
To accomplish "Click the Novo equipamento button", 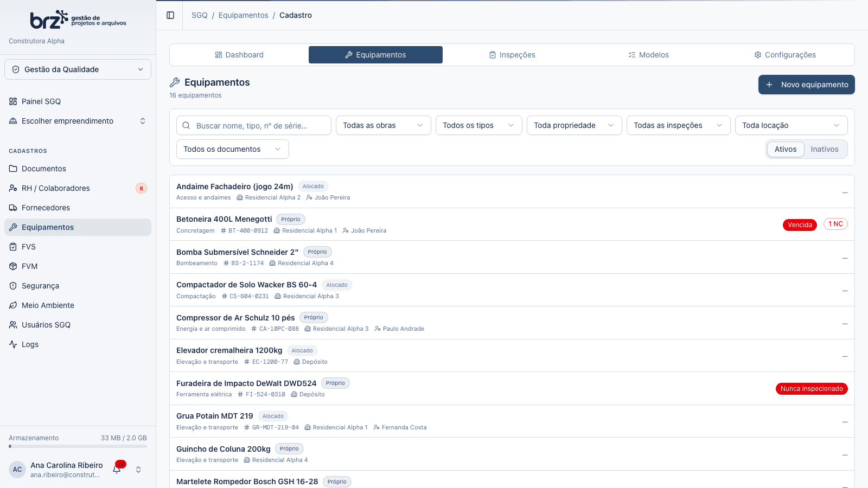I will pos(807,85).
